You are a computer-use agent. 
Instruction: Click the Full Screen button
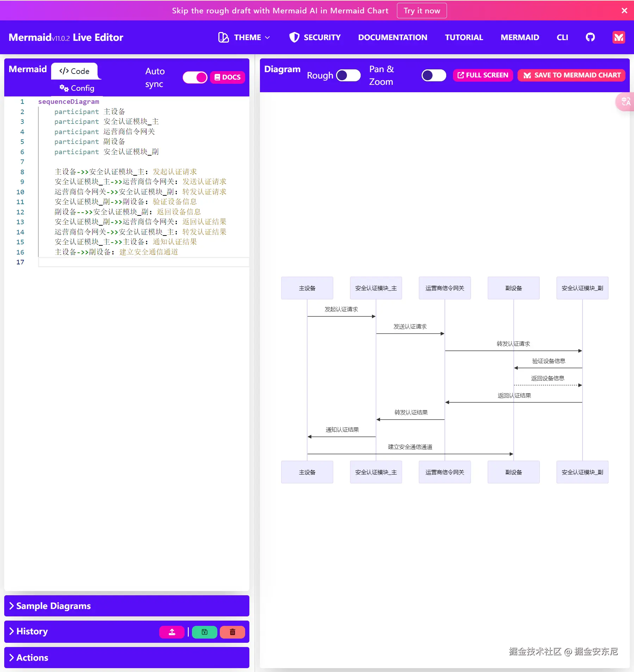(x=483, y=75)
